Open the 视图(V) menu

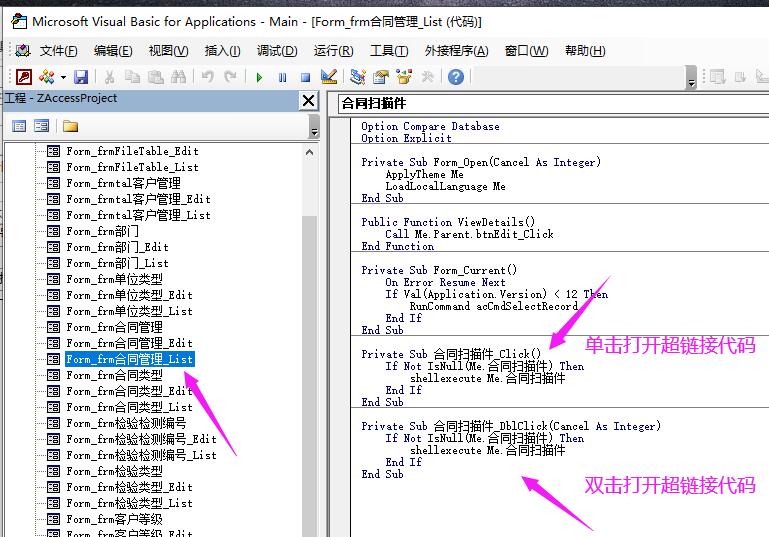coord(169,51)
